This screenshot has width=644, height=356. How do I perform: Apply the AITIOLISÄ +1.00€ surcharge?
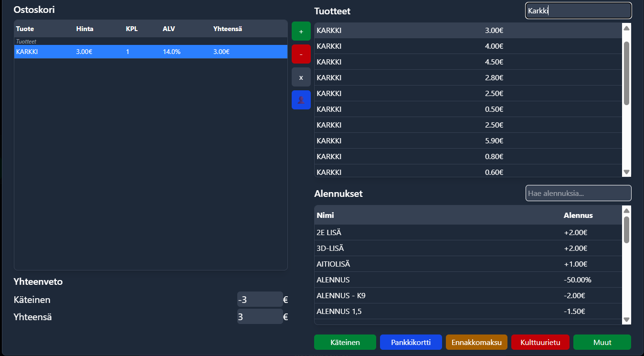(x=468, y=264)
